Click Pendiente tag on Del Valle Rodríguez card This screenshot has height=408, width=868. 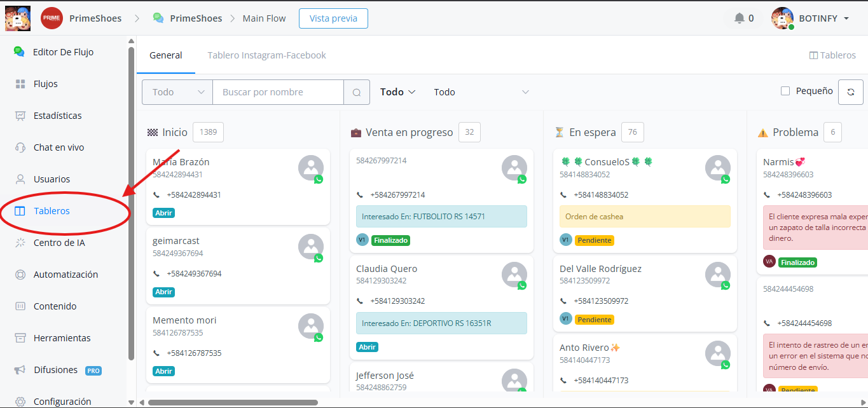pyautogui.click(x=595, y=320)
